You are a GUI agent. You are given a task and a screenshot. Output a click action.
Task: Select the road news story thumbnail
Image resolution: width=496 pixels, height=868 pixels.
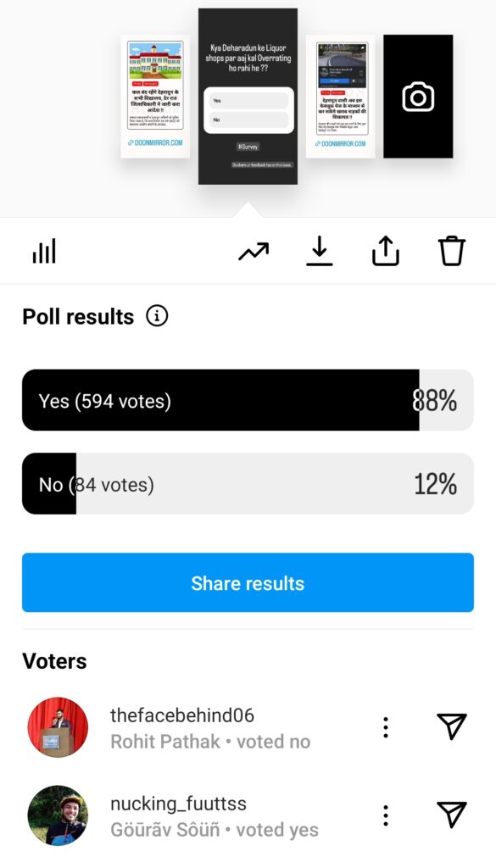341,97
